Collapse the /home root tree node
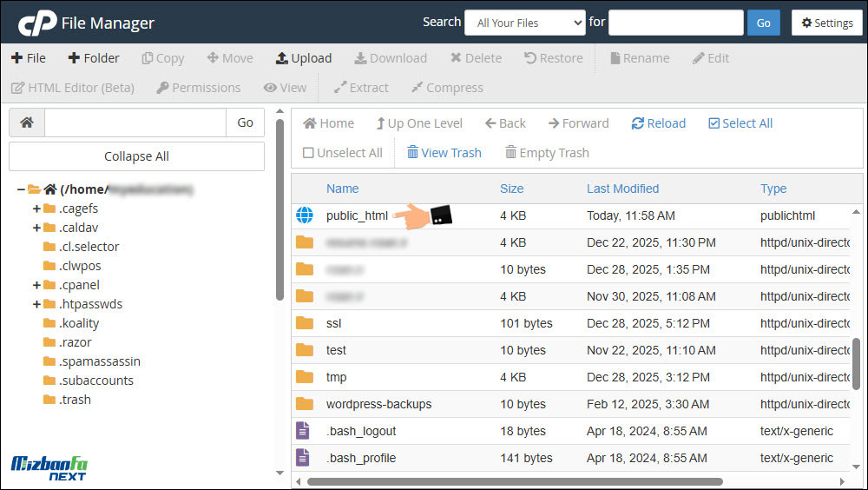The image size is (868, 490). coord(21,189)
